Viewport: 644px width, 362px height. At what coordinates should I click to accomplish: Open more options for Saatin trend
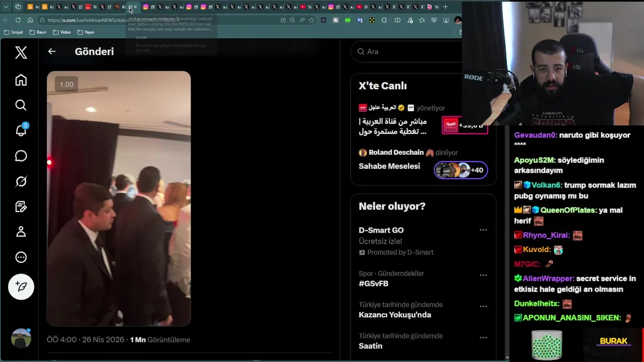pos(483,337)
